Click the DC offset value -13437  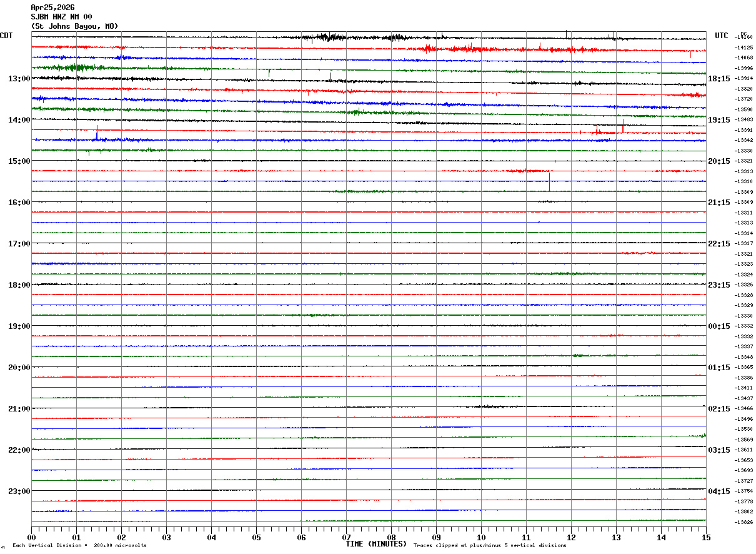[744, 398]
